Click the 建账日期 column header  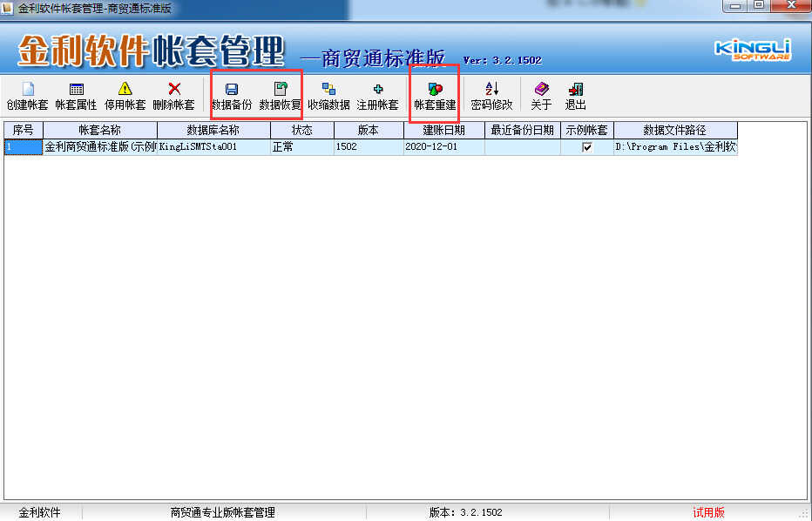pyautogui.click(x=444, y=130)
